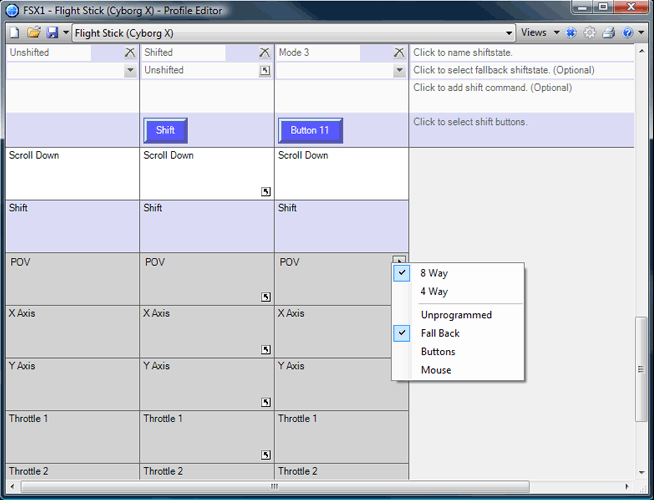
Task: Expand the help dropdown arrow
Action: point(641,33)
